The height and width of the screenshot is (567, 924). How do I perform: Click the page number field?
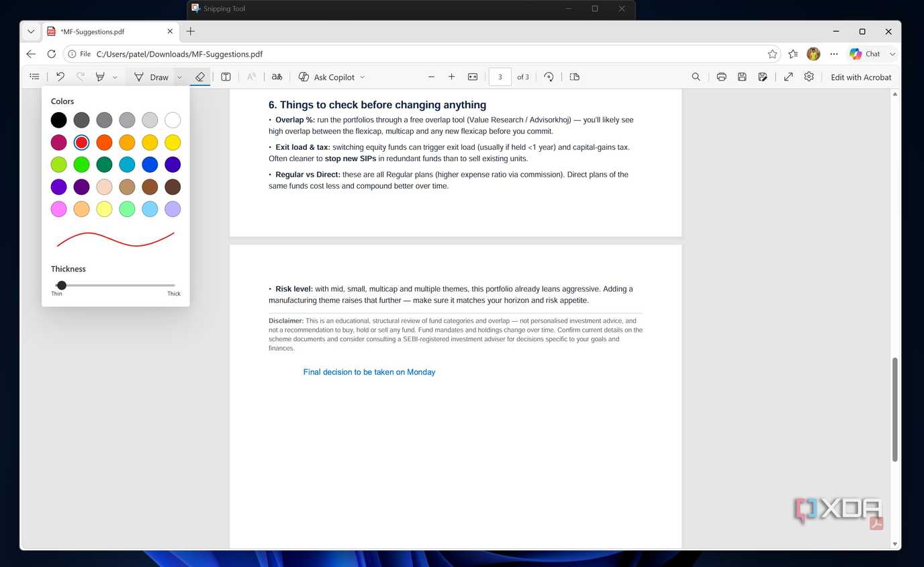point(500,77)
